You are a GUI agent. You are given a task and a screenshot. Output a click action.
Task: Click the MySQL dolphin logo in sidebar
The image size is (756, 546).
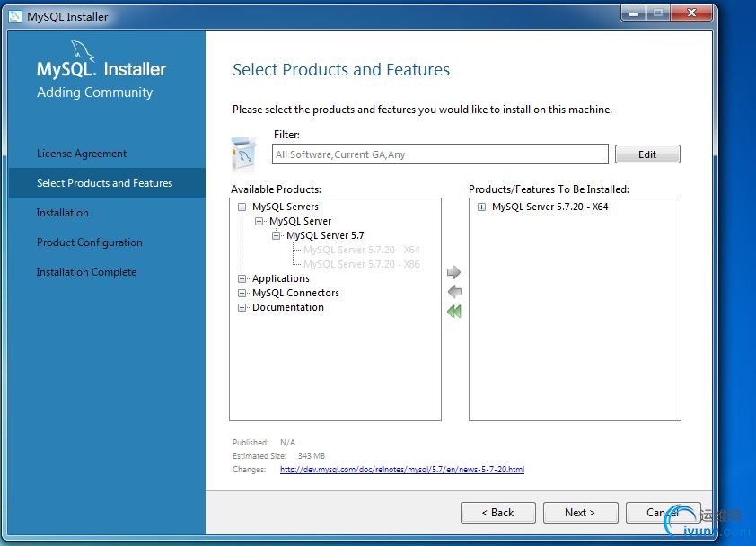(x=83, y=50)
